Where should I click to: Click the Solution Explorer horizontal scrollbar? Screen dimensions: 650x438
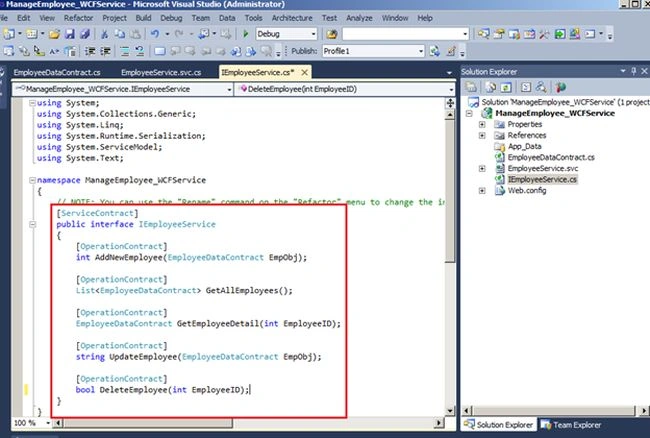554,411
